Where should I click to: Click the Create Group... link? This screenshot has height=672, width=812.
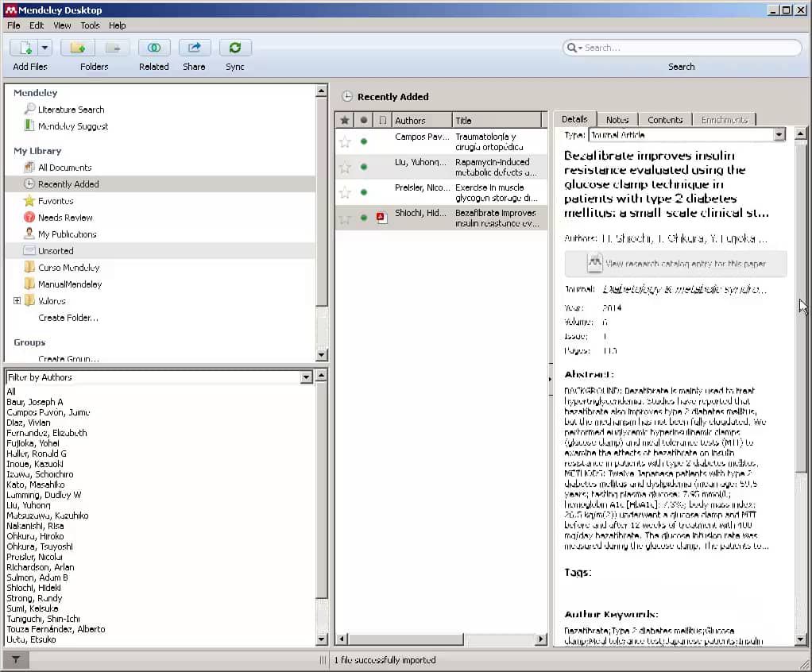[68, 358]
